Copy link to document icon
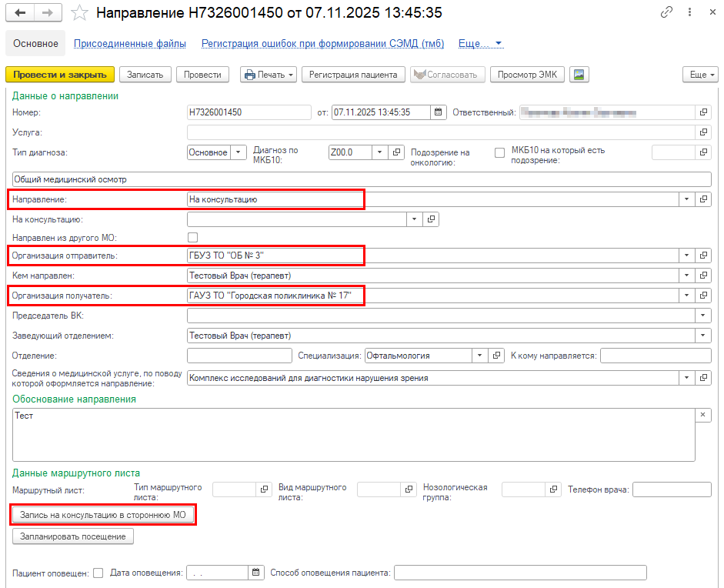The width and height of the screenshot is (724, 588). click(666, 13)
